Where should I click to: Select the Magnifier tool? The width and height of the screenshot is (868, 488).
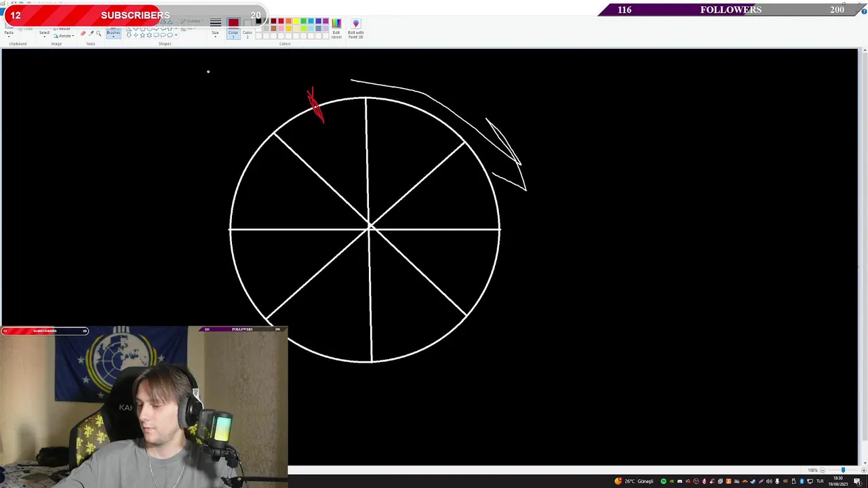click(98, 33)
